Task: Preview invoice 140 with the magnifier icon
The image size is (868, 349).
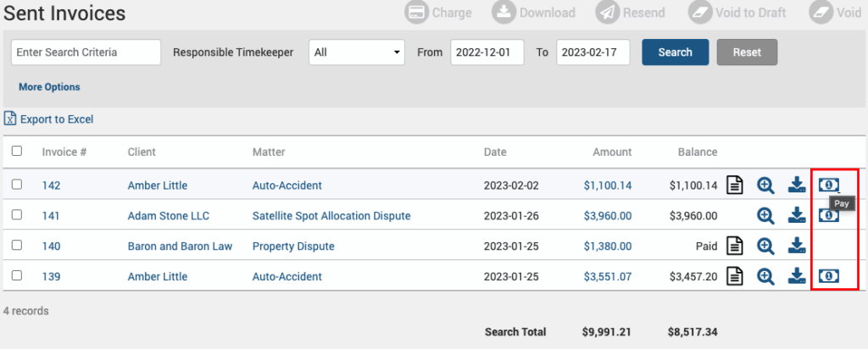Action: [765, 246]
